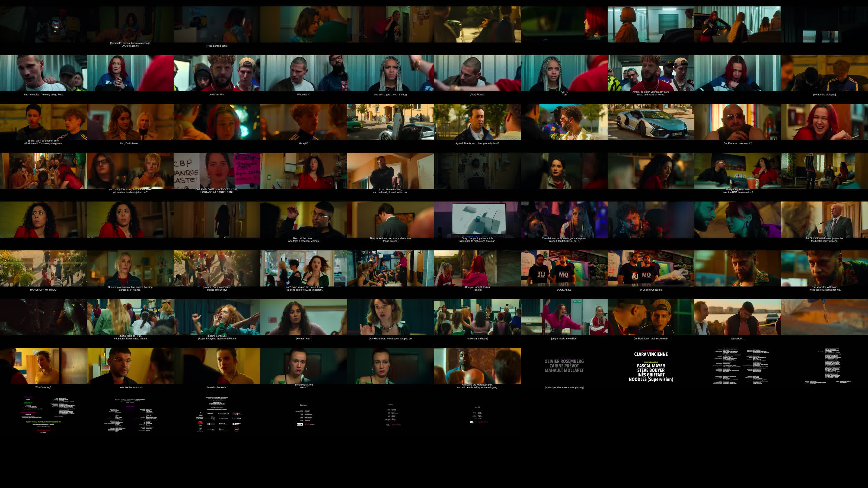Click the "LOOK-ALIKE" frame with JU MO shirts
Screen dimensions: 868x488
pos(564,268)
